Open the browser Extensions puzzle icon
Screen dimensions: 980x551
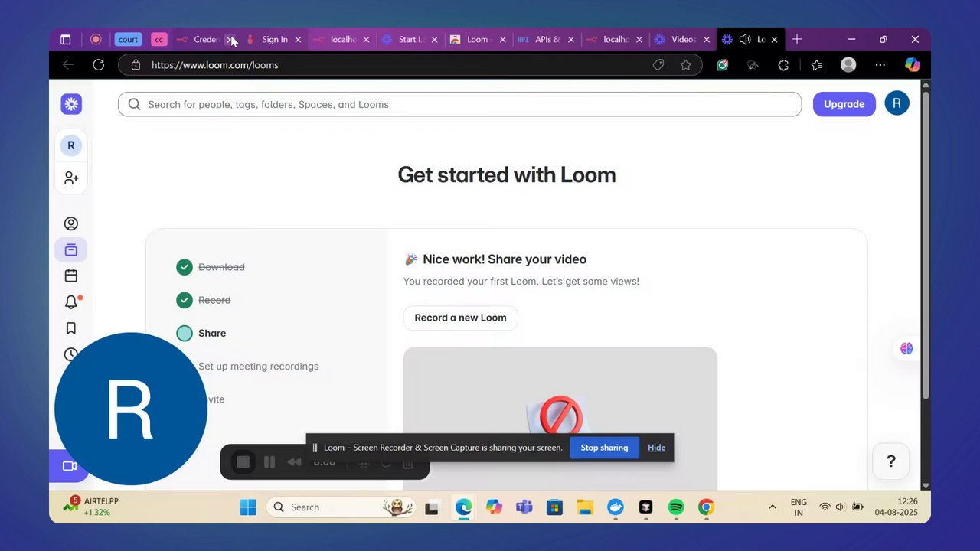coord(783,65)
